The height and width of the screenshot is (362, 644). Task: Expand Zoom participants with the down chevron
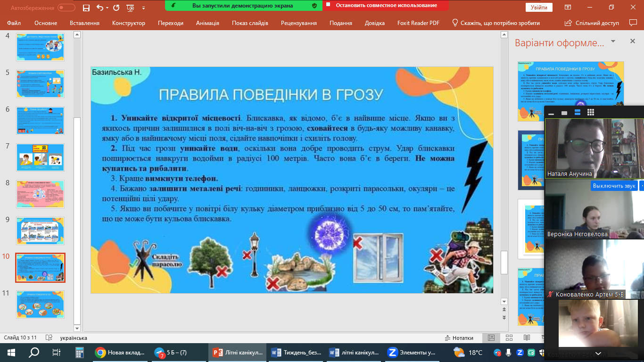click(x=598, y=354)
